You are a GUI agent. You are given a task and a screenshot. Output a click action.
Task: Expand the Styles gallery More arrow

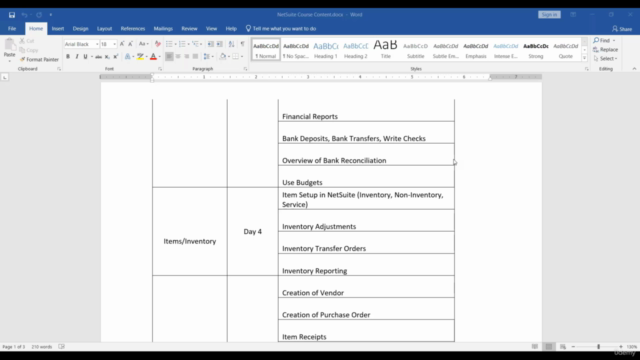point(584,58)
